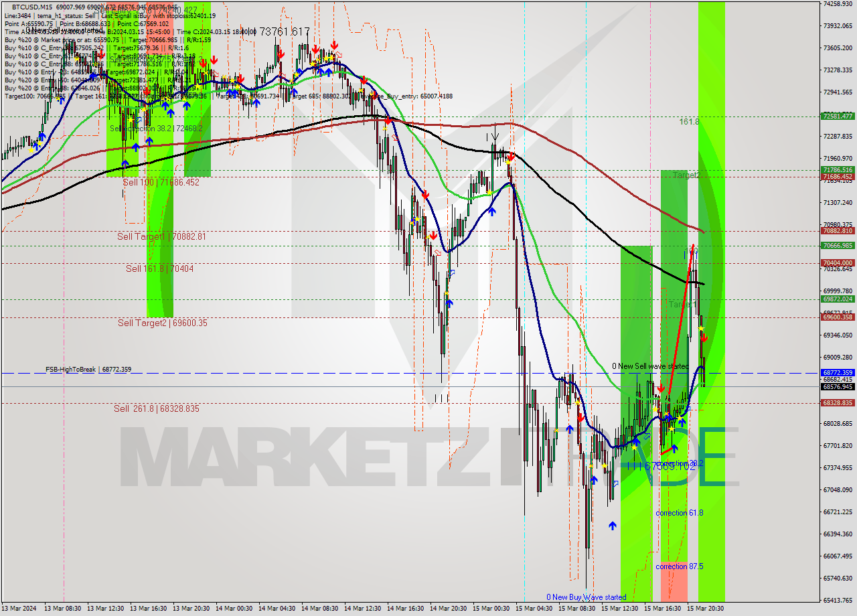Viewport: 857px width, 616px height.
Task: Click the 73932.065 price axis value
Action: point(838,25)
